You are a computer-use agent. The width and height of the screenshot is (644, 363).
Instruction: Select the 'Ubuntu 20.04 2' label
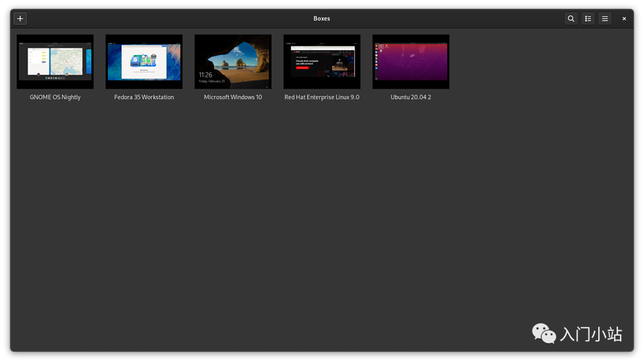[x=411, y=97]
